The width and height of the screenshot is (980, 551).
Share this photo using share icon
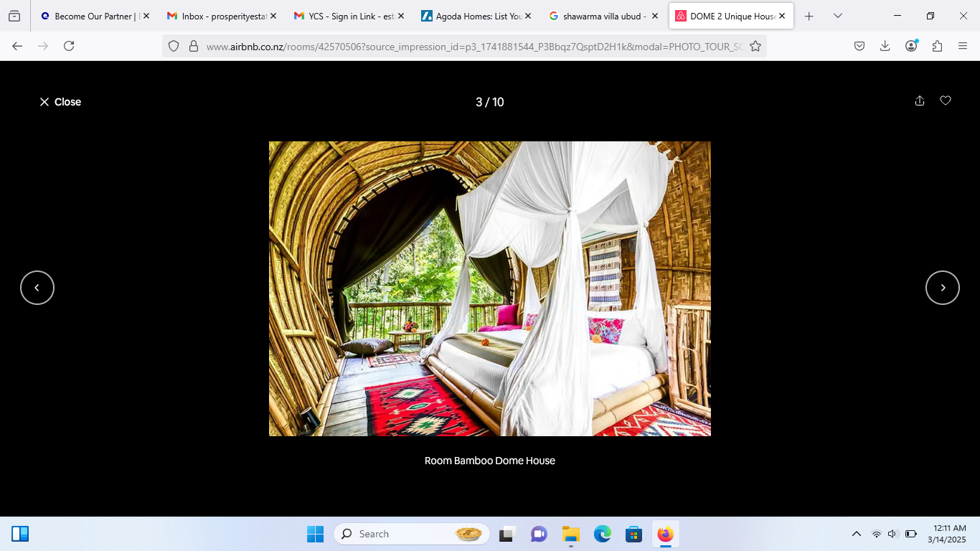coord(920,101)
